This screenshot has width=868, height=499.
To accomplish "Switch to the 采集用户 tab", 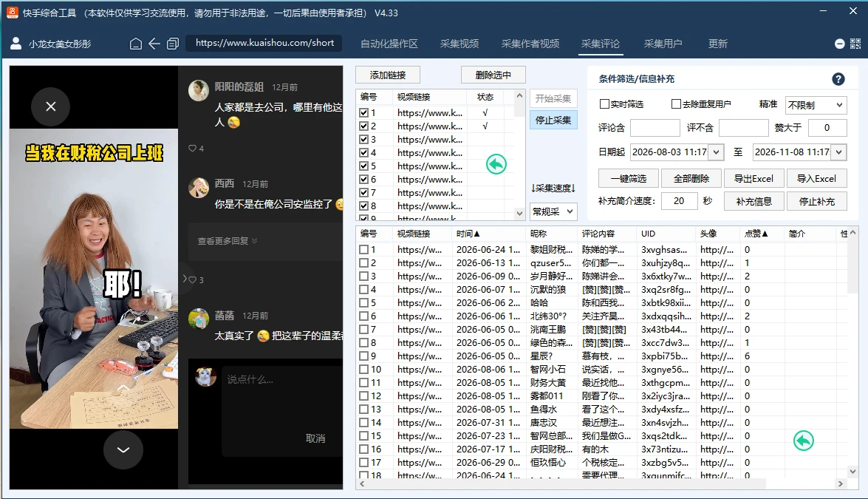I will [663, 44].
